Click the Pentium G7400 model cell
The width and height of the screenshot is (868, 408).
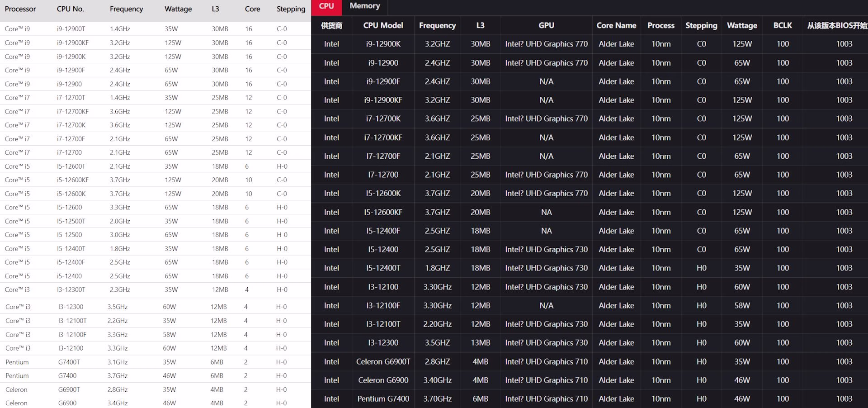[383, 399]
